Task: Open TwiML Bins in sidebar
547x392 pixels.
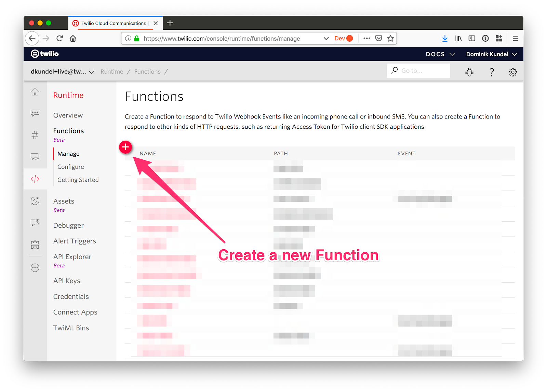Action: [71, 328]
